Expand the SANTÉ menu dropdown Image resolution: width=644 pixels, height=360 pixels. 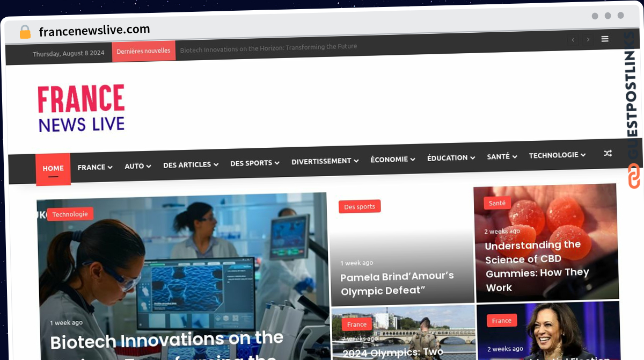click(x=502, y=156)
